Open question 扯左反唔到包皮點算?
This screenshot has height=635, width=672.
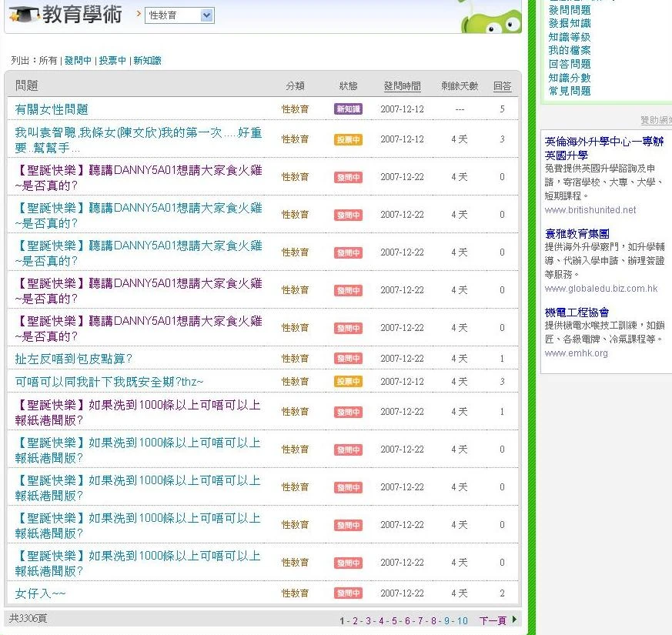[x=74, y=359]
